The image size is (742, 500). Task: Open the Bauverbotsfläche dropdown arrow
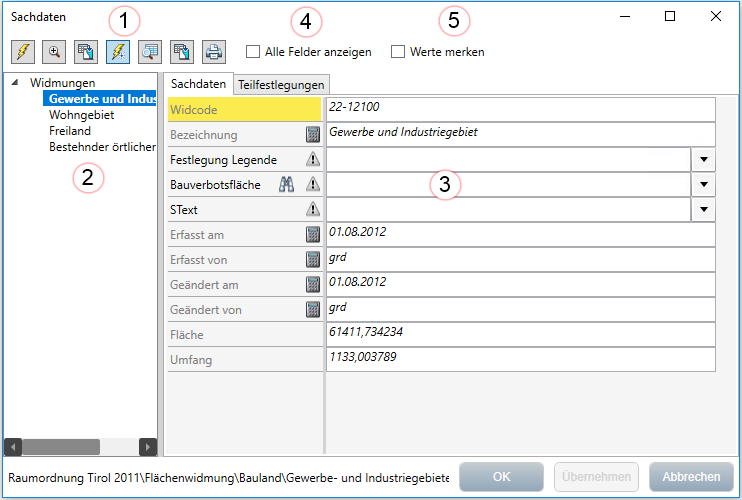[704, 184]
